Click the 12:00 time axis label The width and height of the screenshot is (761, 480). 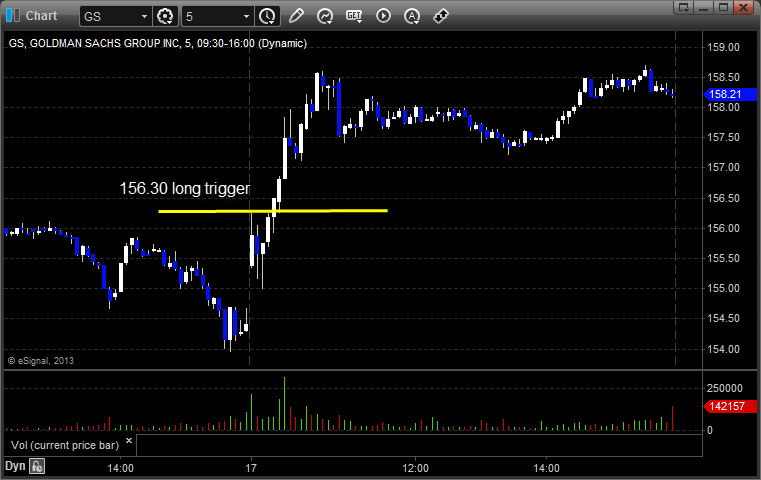pos(415,468)
